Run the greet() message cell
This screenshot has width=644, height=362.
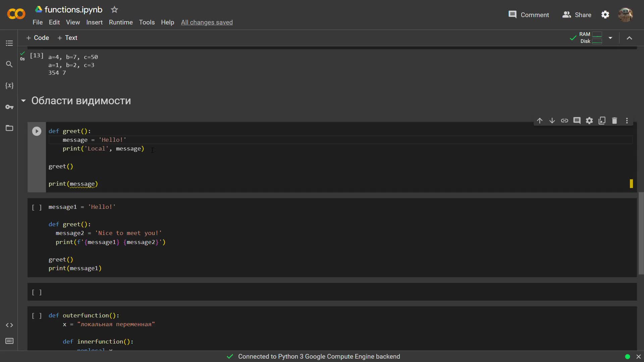tap(37, 131)
